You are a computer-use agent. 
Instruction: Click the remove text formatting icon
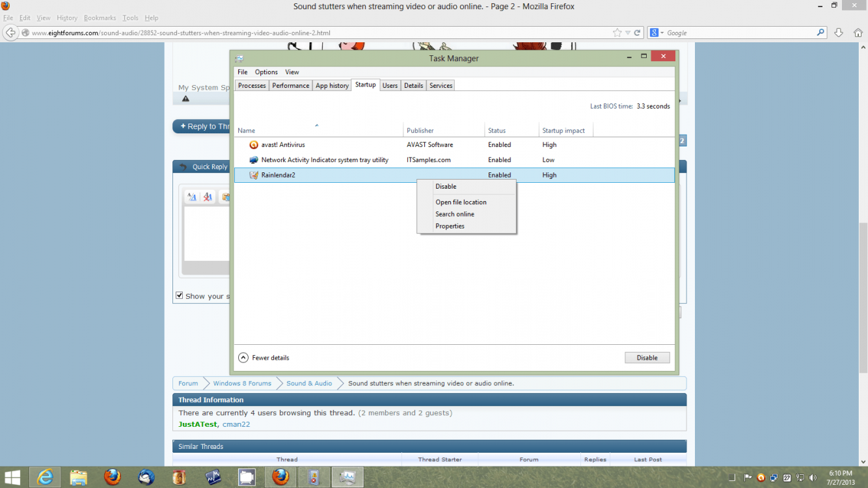(x=208, y=197)
